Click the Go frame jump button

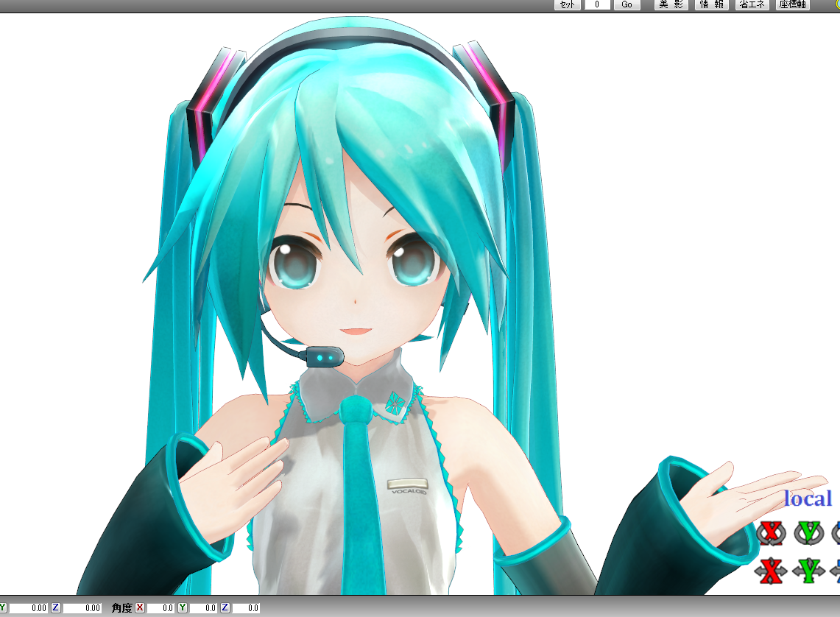tap(627, 5)
